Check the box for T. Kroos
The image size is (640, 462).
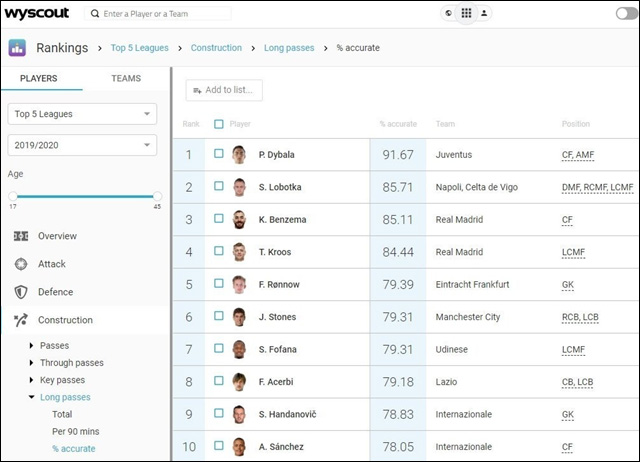click(x=219, y=252)
